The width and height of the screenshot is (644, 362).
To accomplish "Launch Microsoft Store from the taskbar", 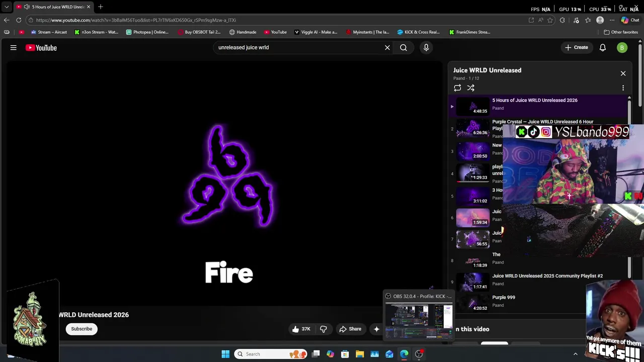I will coord(345,354).
